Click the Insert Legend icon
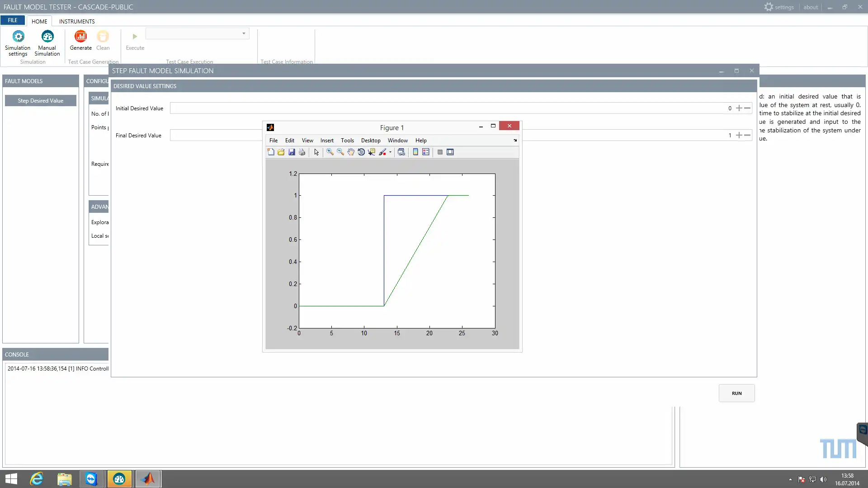The width and height of the screenshot is (868, 488). point(426,152)
